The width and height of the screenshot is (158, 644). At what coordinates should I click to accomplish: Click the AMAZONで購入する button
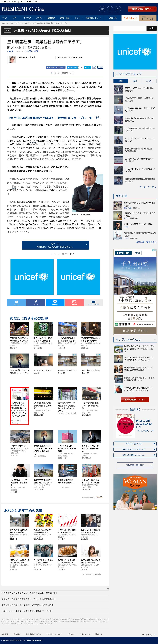[135, 444]
